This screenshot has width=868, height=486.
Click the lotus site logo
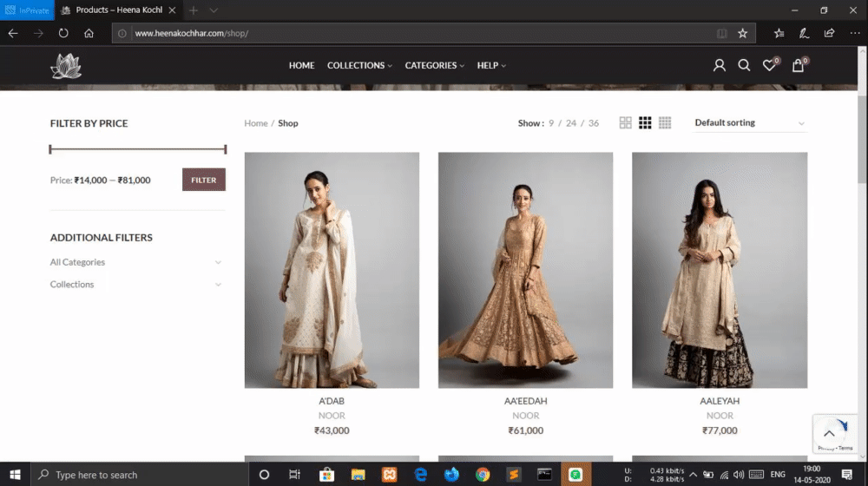(x=66, y=66)
